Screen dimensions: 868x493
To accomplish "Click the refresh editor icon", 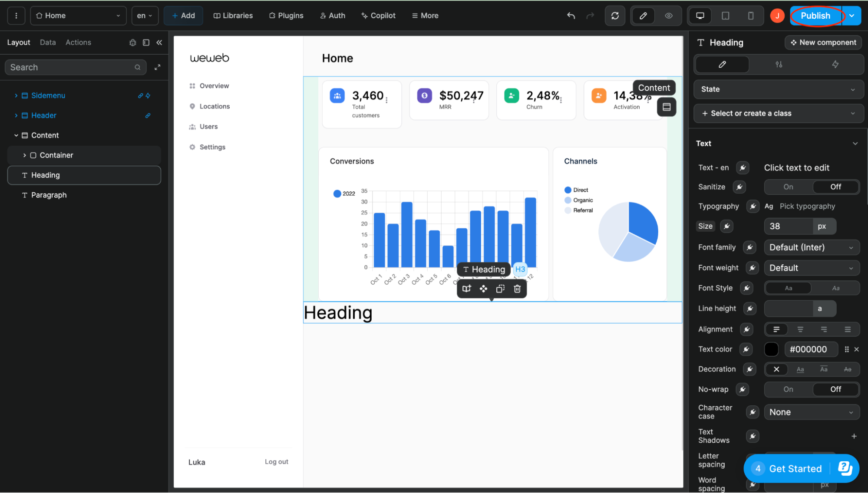I will click(x=615, y=16).
